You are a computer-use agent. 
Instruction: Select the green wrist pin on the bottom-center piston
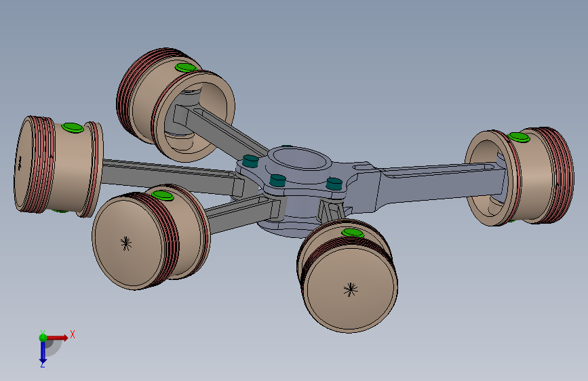[x=353, y=233]
